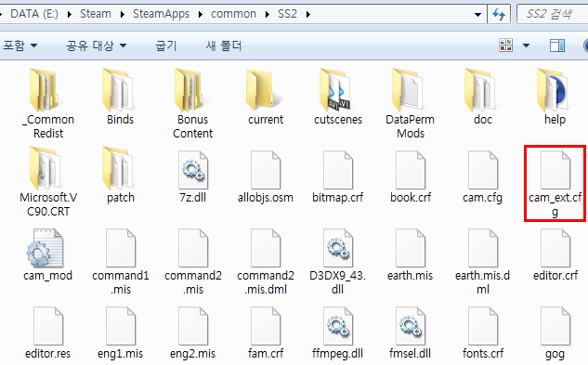Open the help folder
Screen dimensions: 588x365
click(555, 97)
